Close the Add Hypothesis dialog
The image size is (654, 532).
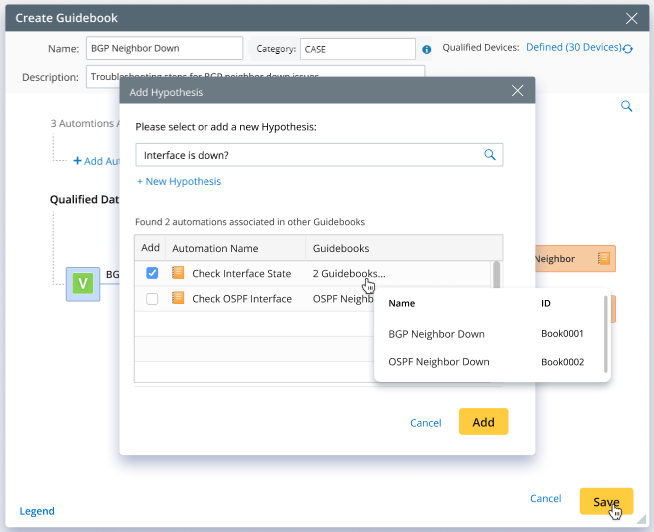point(517,91)
